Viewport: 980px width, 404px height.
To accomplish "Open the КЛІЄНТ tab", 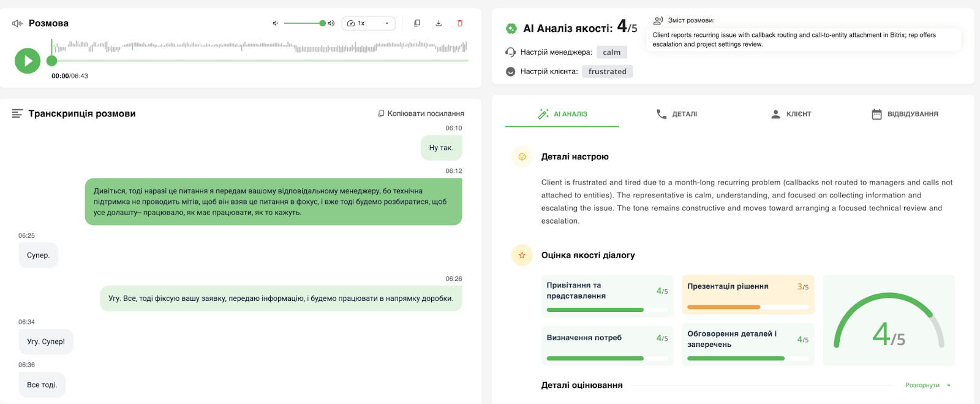I will point(791,114).
